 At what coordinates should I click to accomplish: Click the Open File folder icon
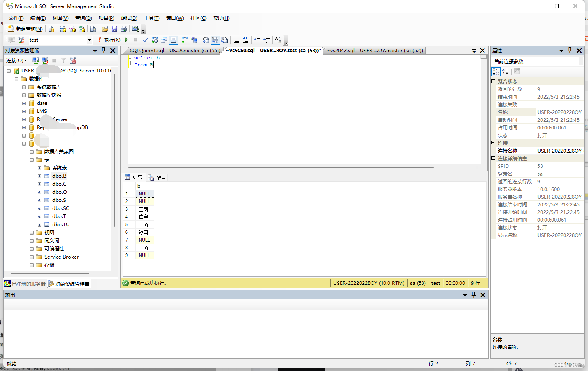click(105, 29)
